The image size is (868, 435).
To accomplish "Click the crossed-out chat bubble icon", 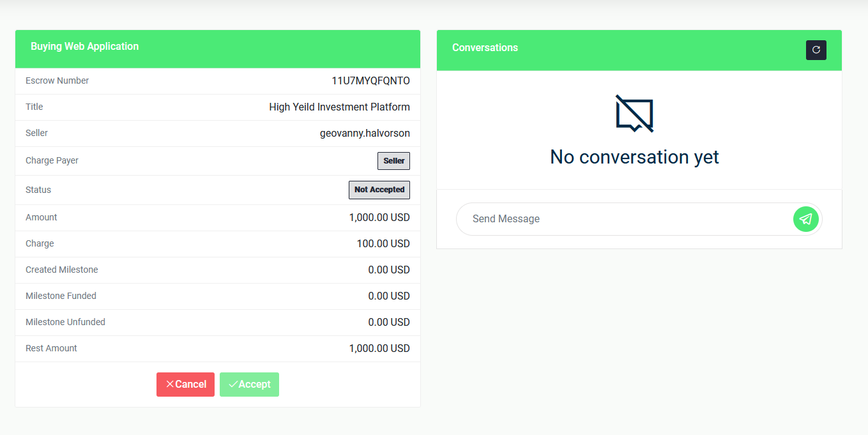I will coord(634,113).
